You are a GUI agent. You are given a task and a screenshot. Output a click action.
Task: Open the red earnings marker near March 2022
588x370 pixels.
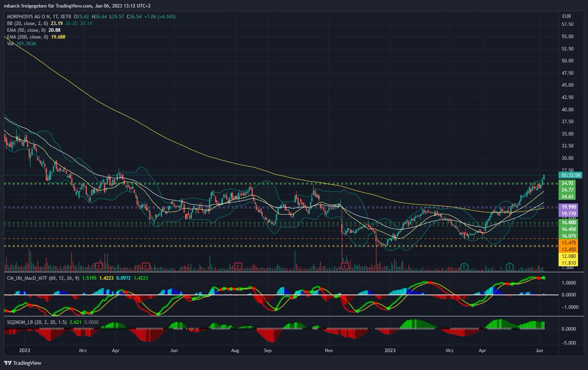pos(99,266)
